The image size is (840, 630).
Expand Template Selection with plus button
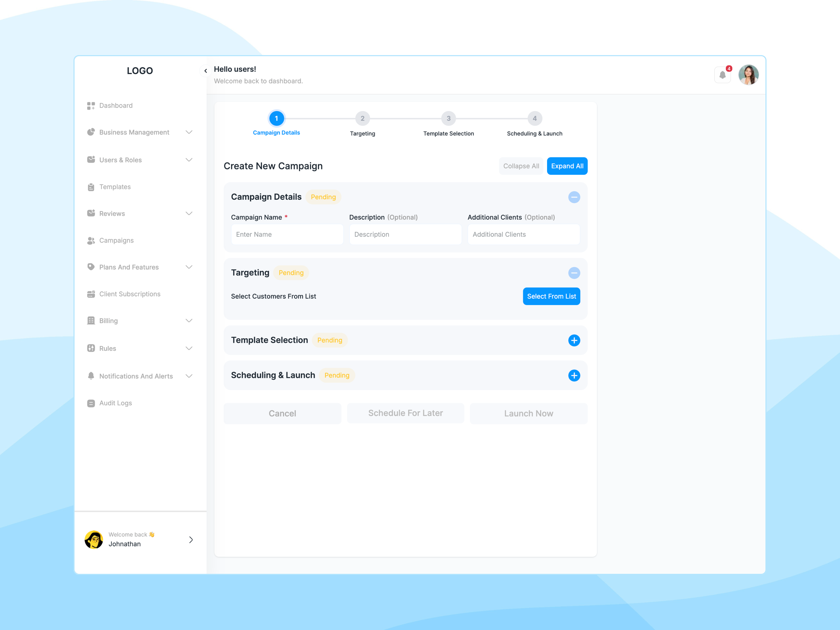[x=574, y=340]
